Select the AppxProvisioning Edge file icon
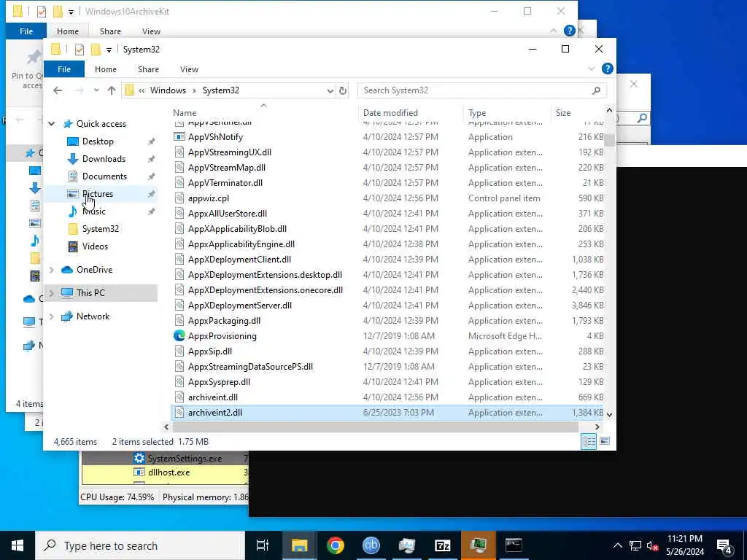 click(179, 335)
